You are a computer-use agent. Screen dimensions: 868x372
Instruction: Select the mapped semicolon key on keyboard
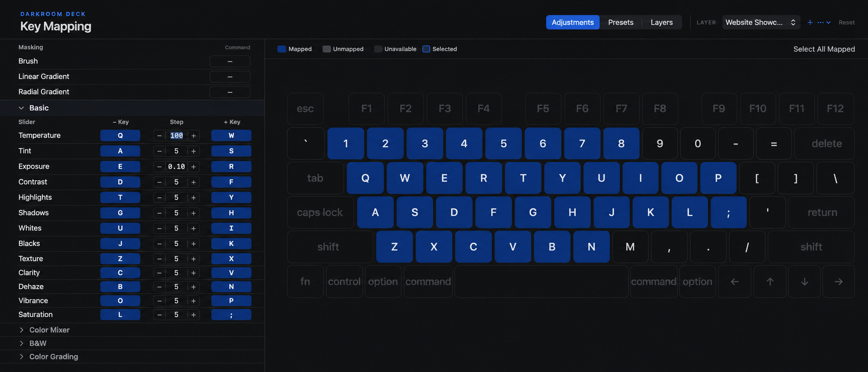coord(728,213)
